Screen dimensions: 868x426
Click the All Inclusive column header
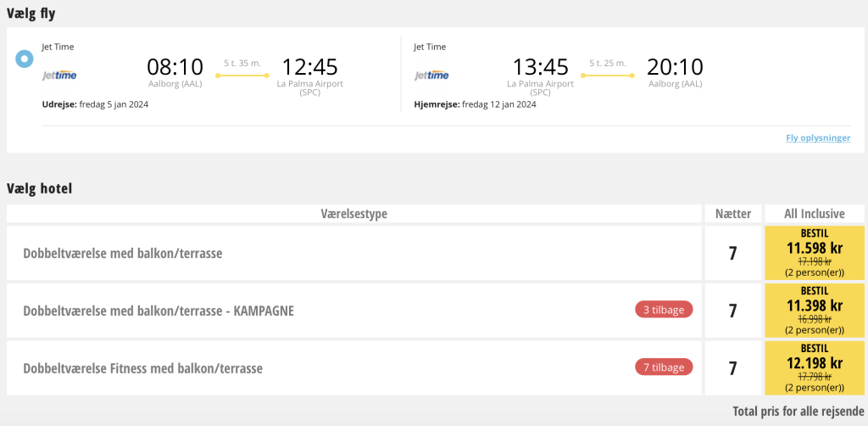point(815,213)
